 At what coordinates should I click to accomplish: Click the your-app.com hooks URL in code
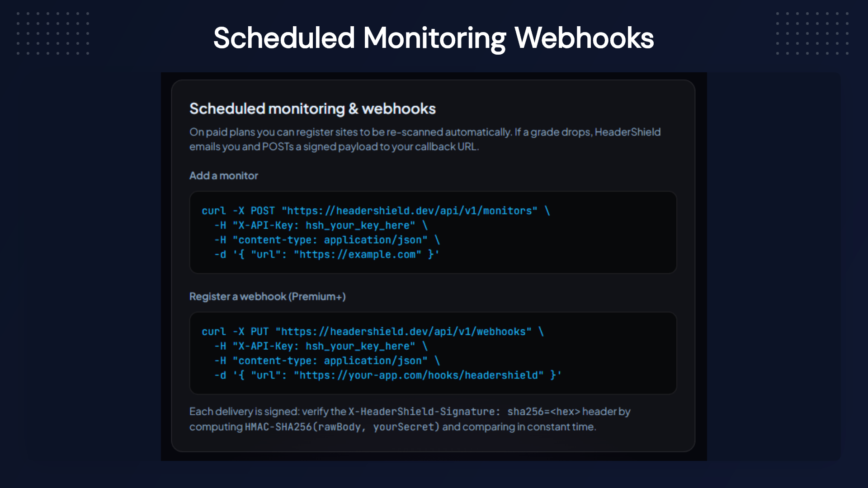419,375
